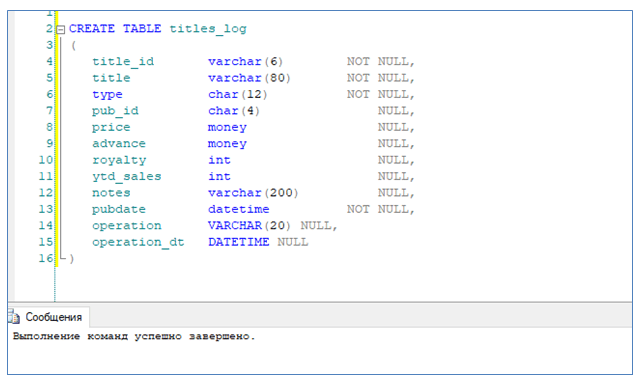
Task: Click the closing parenthesis on line 16
Action: tap(72, 259)
